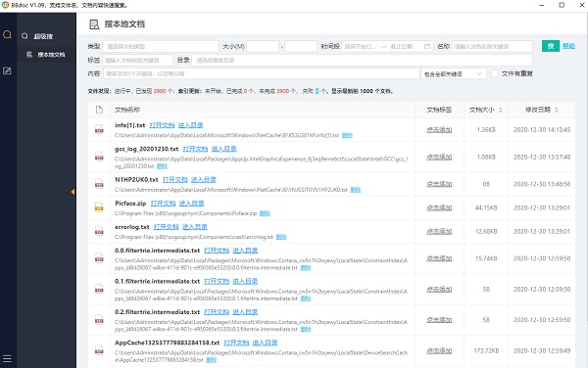Open 0.2.filtertrie.intermediate.txt via 打开文档
This screenshot has width=588, height=368.
(x=217, y=312)
